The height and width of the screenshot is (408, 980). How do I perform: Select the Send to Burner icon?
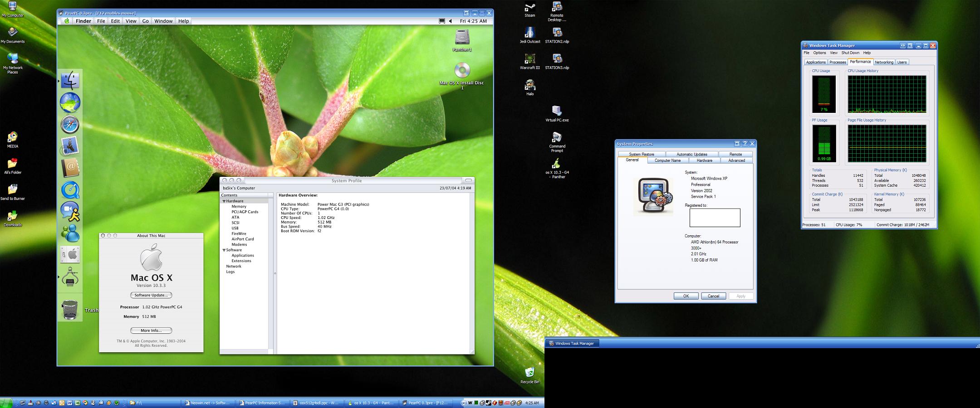coord(13,192)
